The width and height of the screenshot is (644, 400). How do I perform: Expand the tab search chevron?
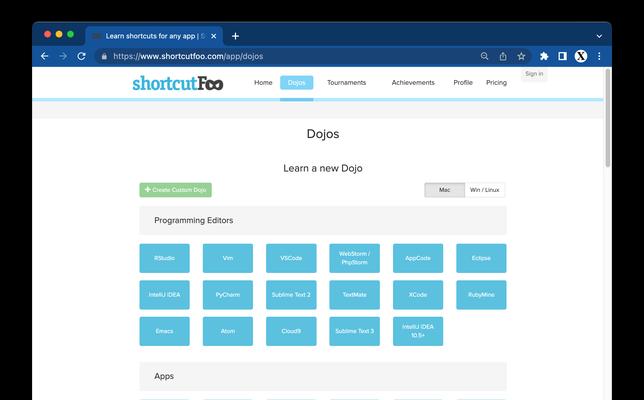coord(599,36)
